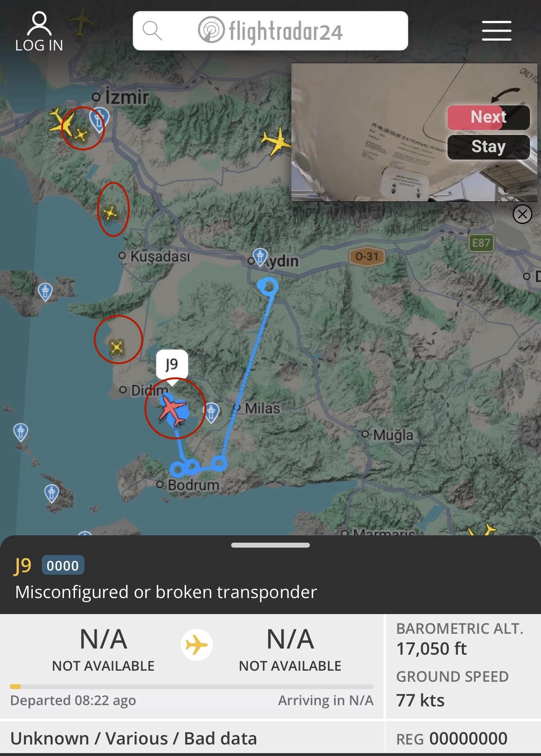Image resolution: width=541 pixels, height=756 pixels.
Task: Click the flight progress bar
Action: 192,687
